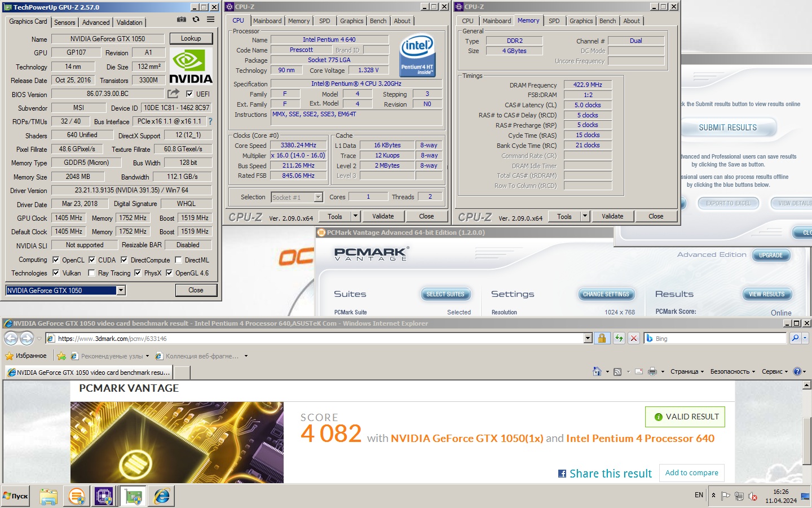Click BIOS version share/export icon
Image resolution: width=812 pixels, height=508 pixels.
(173, 93)
